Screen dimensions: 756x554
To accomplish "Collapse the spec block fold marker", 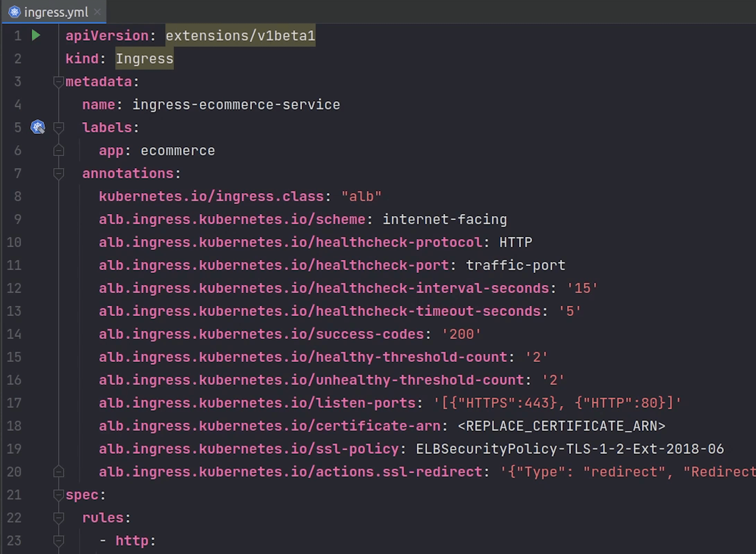I will 58,495.
